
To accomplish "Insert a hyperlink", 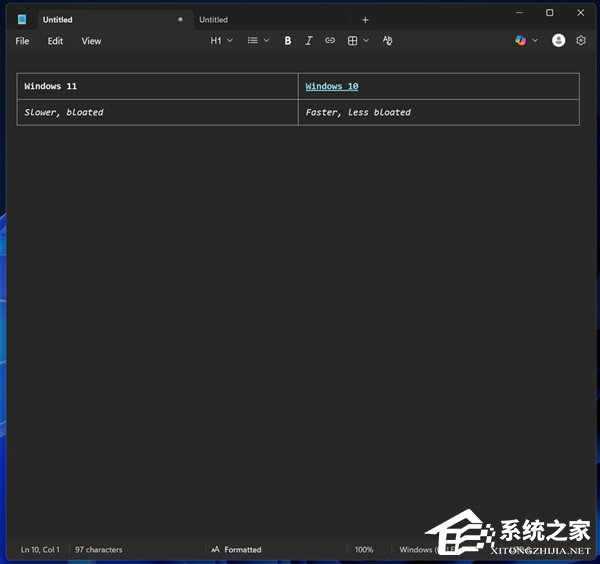I will [330, 41].
